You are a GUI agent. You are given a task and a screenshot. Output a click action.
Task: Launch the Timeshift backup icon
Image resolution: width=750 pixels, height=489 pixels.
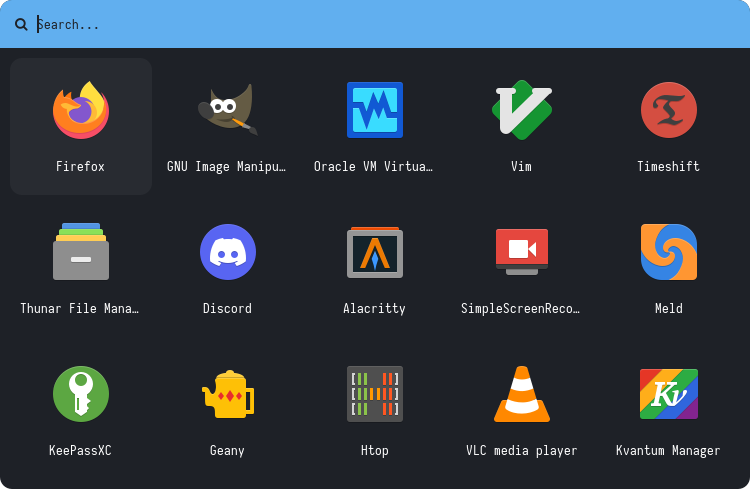point(668,110)
